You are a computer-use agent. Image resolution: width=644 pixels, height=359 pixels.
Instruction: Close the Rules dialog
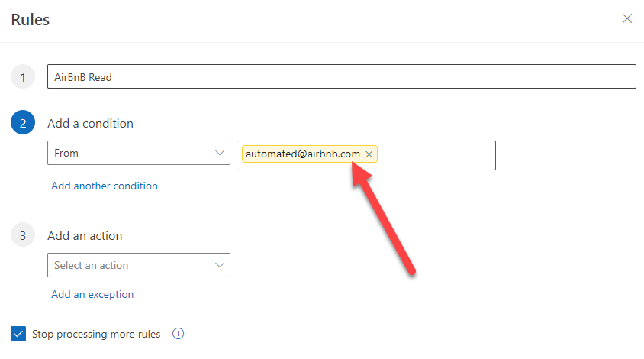pyautogui.click(x=627, y=18)
